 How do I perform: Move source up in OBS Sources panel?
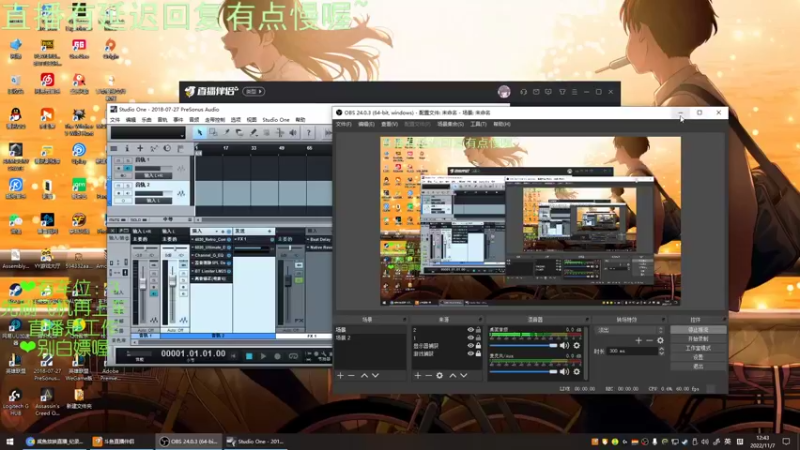pos(453,376)
